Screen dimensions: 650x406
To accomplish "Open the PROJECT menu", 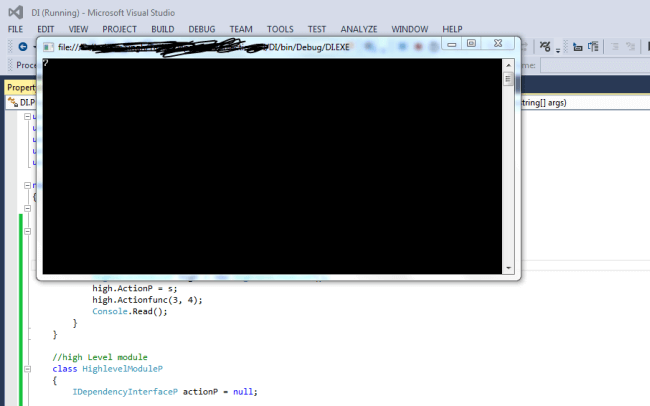I will pos(119,29).
